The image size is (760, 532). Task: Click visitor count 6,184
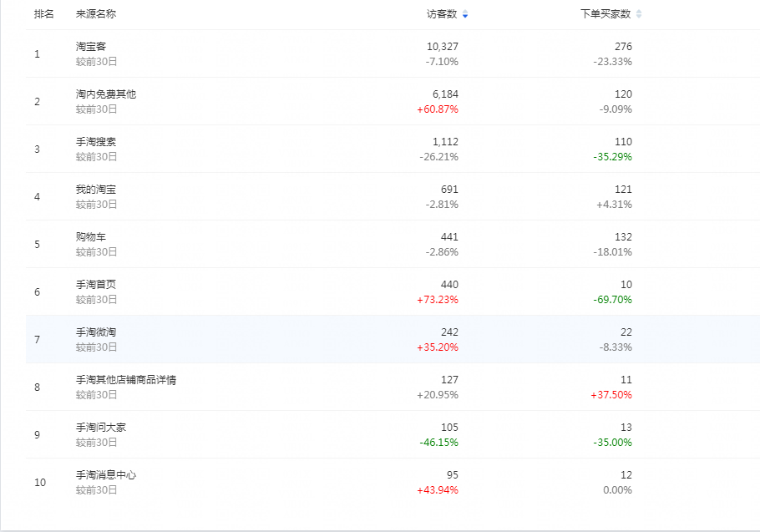point(445,94)
